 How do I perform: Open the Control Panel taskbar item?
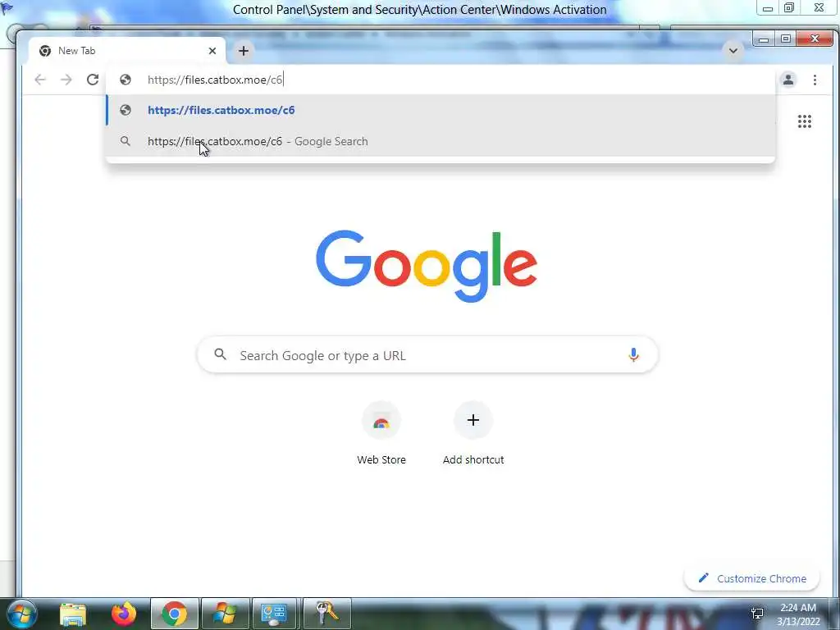tap(274, 614)
